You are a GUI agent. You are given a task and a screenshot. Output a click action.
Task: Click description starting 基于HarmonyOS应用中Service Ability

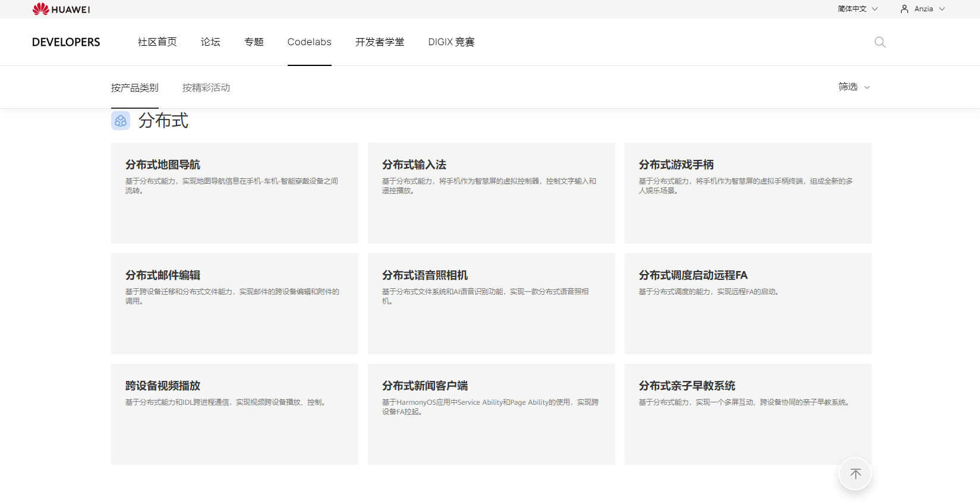pyautogui.click(x=490, y=407)
